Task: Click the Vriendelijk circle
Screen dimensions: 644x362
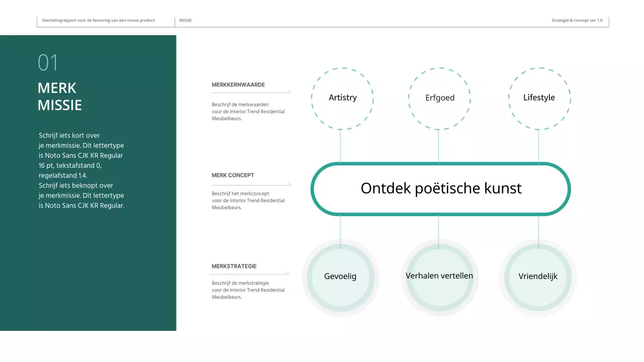Action: (538, 276)
